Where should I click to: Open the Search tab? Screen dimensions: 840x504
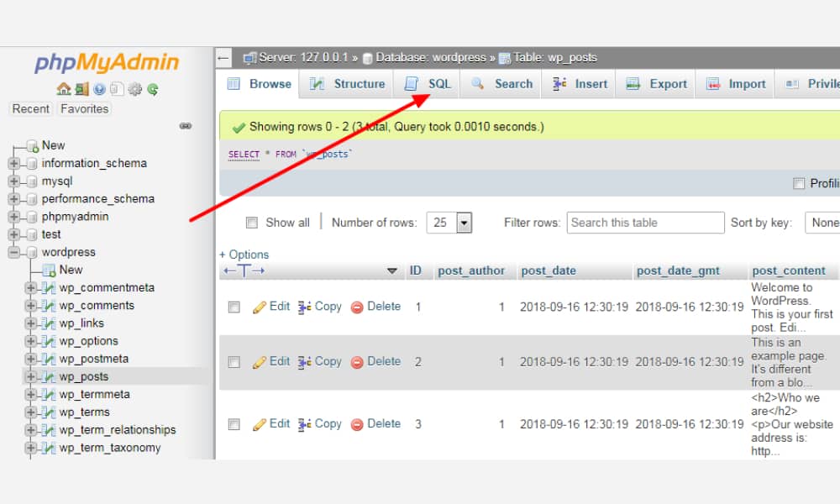[501, 84]
